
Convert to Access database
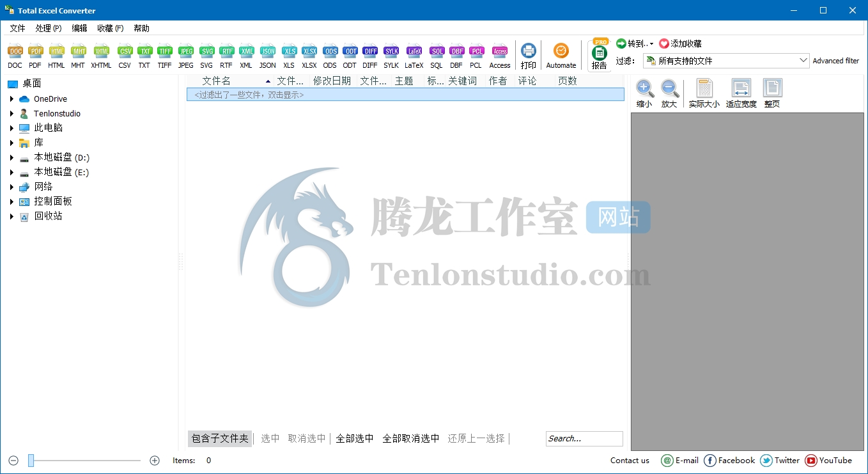(500, 56)
